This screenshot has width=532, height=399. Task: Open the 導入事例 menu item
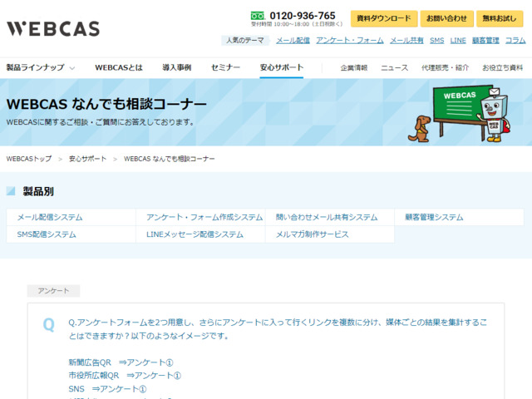point(177,67)
